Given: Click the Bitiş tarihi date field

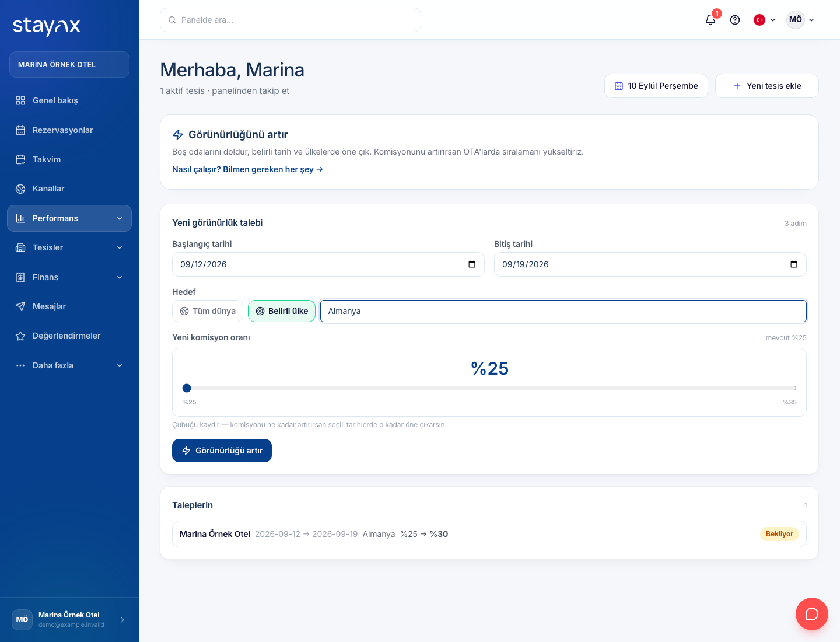Looking at the screenshot, I should click(650, 264).
